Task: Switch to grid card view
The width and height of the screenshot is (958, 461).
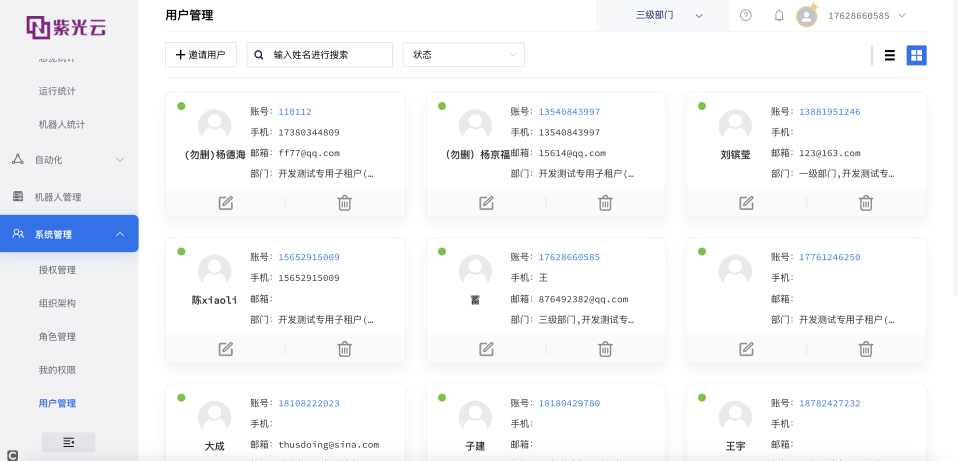Action: [916, 55]
